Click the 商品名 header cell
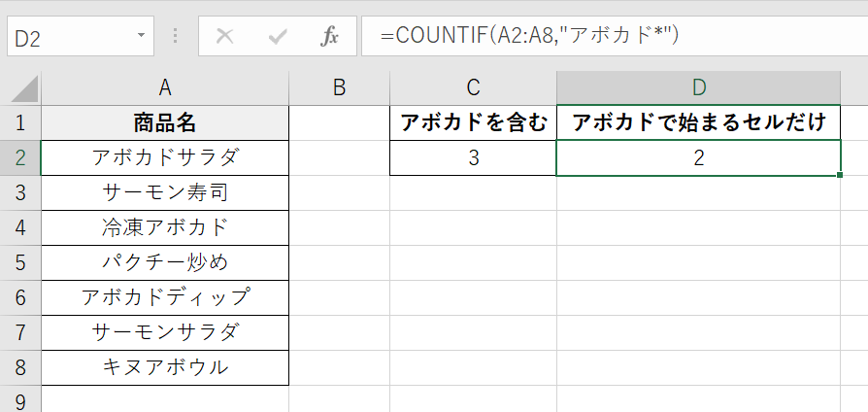The image size is (868, 412). point(165,122)
